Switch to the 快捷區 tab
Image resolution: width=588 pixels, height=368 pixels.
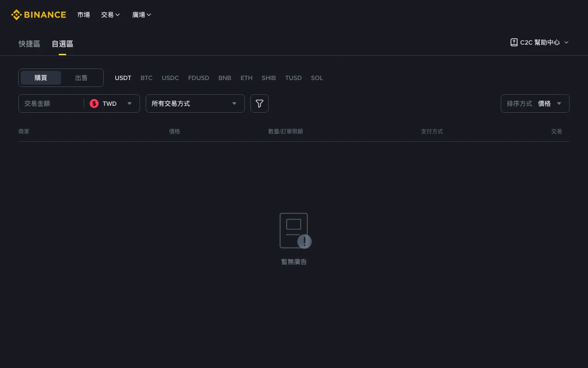click(29, 44)
